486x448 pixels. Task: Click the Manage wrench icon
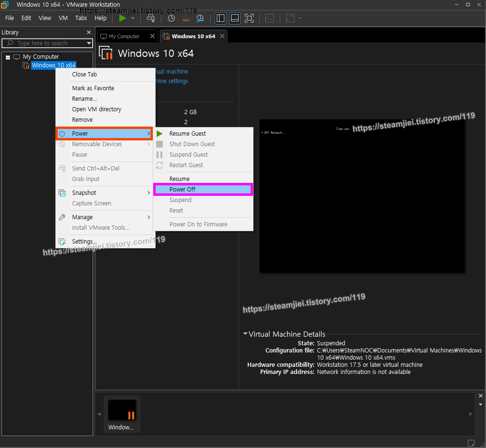62,217
